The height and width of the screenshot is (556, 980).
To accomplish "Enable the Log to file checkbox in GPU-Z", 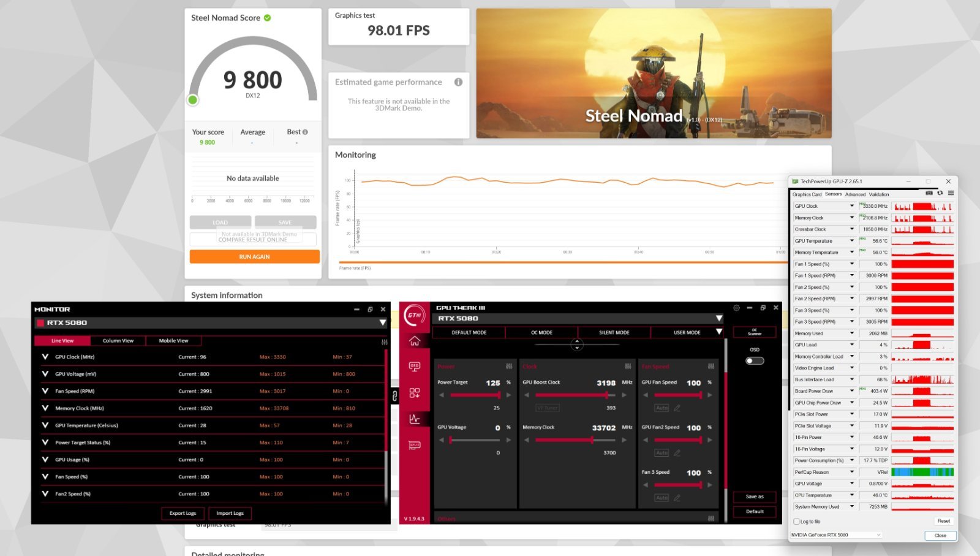I will pyautogui.click(x=796, y=522).
